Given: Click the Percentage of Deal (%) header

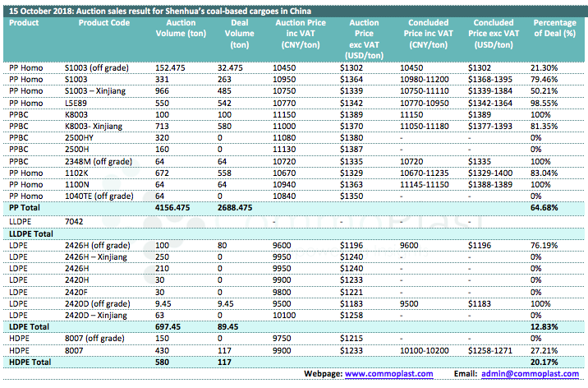Looking at the screenshot, I should point(554,28).
